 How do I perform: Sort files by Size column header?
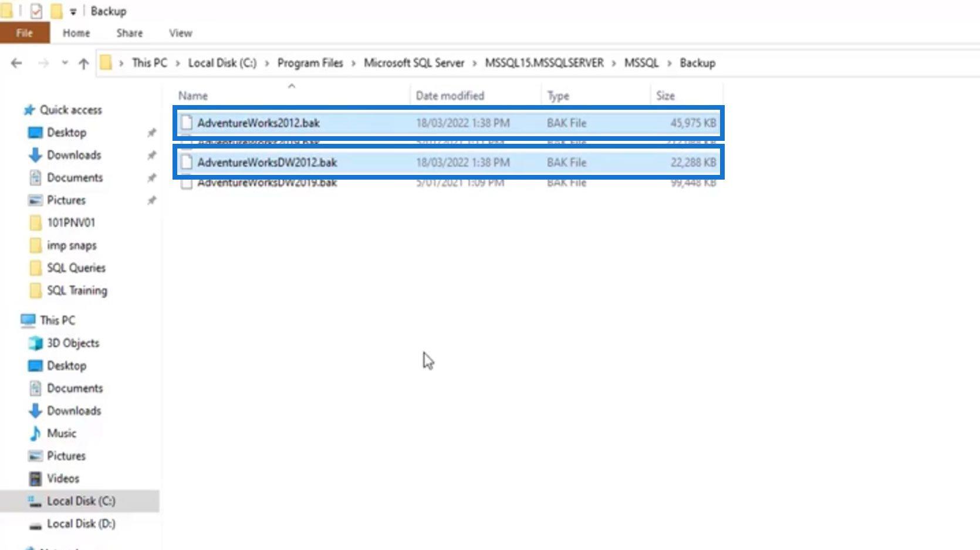[x=665, y=96]
